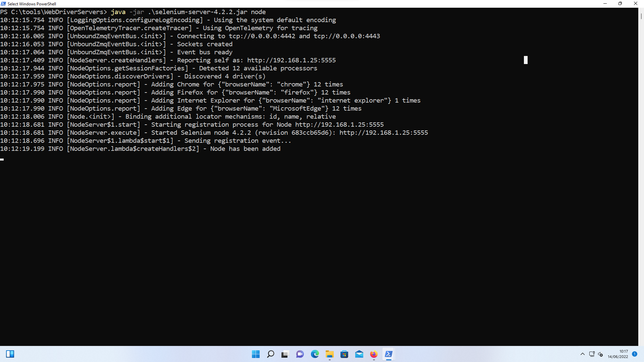The image size is (644, 362).
Task: Open Microsoft Edge browser
Action: coord(315,354)
